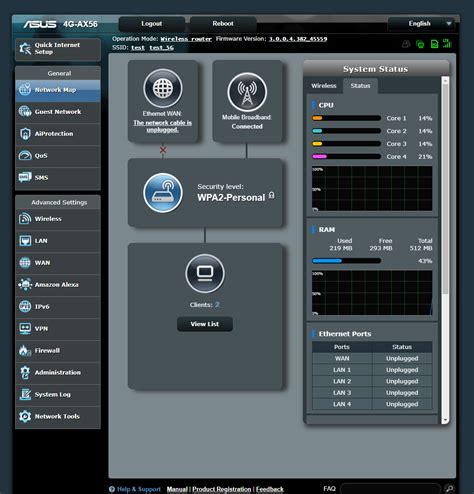
Task: Switch to the Wireless tab in System Status
Action: tap(324, 86)
